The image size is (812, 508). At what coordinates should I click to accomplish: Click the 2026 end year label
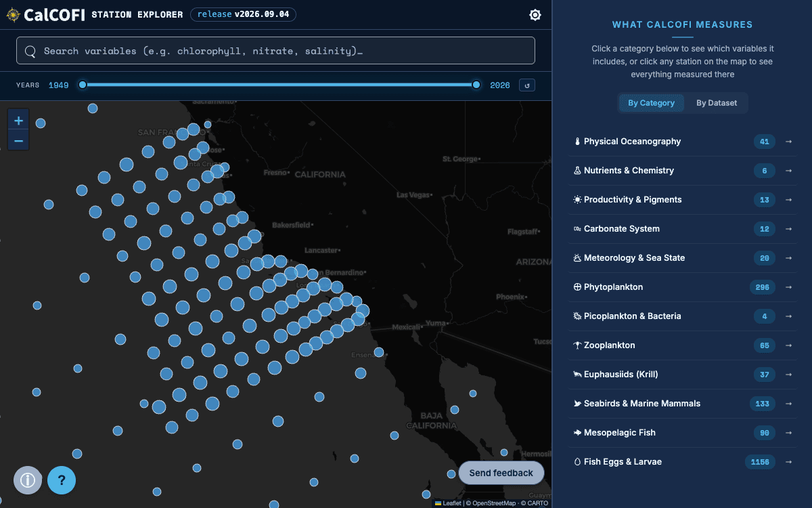coord(500,85)
